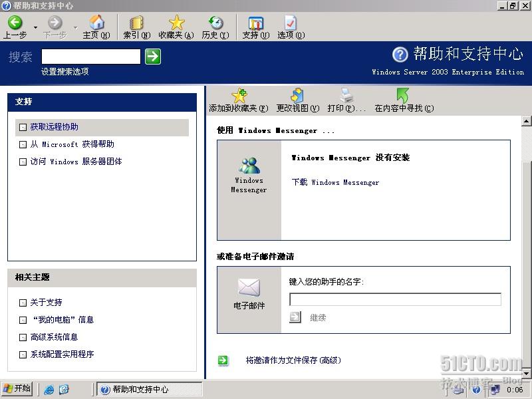This screenshot has width=532, height=399.
Task: Click 更改视图 icon
Action: 297,95
